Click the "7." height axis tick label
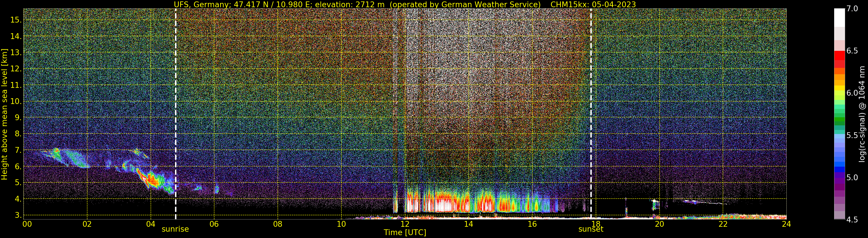Image resolution: width=868 pixels, height=238 pixels. 19,150
